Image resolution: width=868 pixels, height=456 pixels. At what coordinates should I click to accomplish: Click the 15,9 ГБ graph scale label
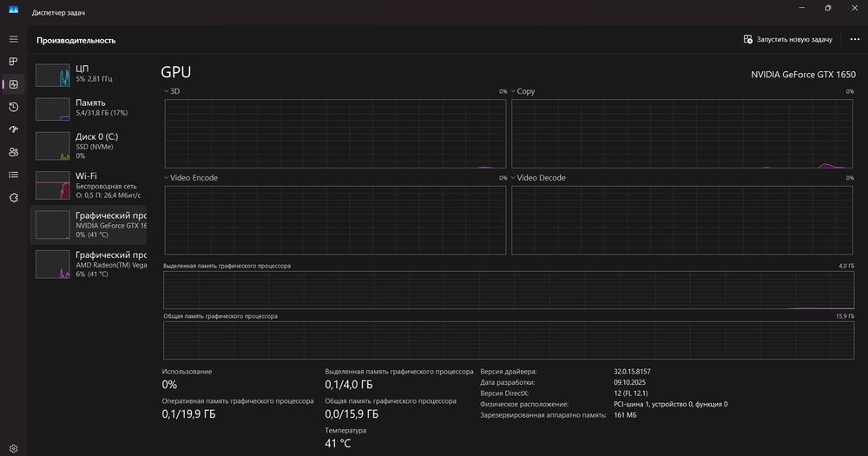point(845,316)
